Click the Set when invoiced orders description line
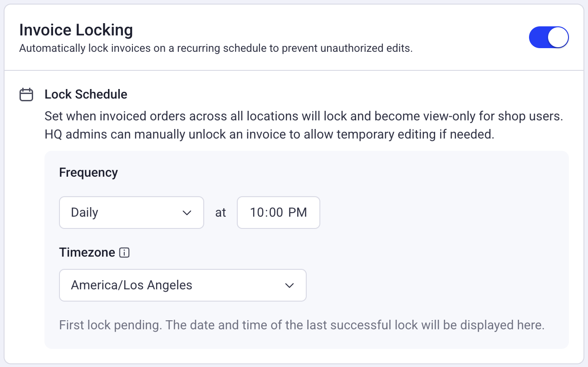This screenshot has height=367, width=588. [x=304, y=116]
